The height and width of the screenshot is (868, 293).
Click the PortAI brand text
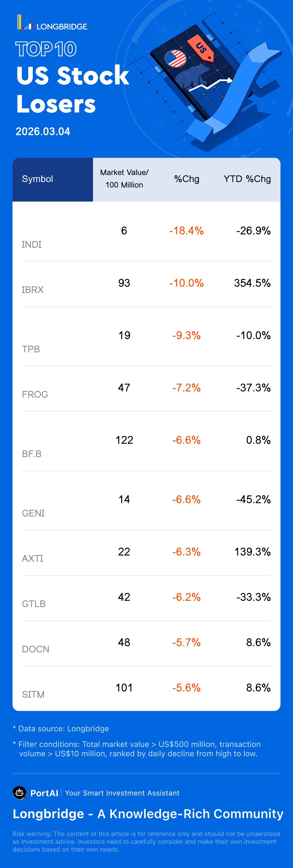(44, 793)
